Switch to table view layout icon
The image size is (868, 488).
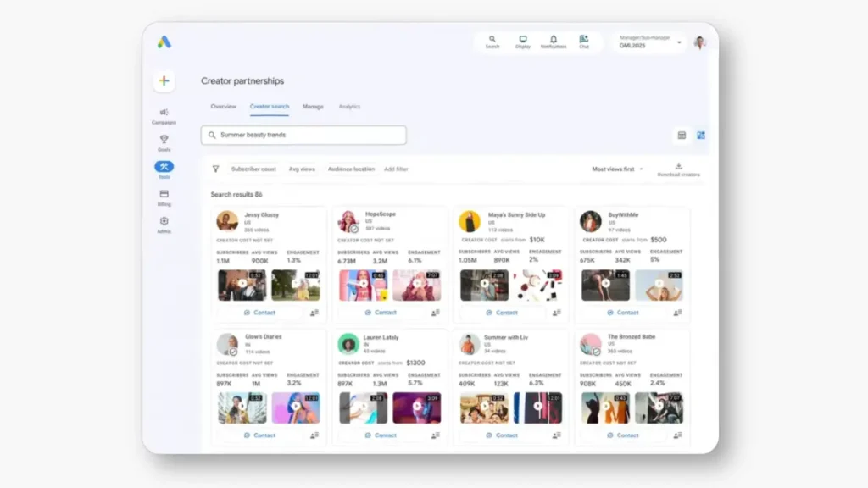click(682, 136)
